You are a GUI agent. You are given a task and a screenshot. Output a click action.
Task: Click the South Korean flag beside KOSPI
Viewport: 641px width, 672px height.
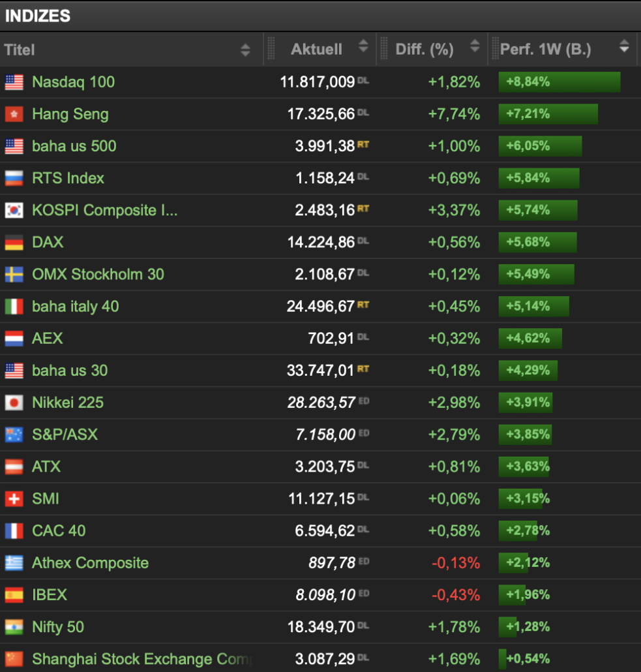click(x=14, y=211)
